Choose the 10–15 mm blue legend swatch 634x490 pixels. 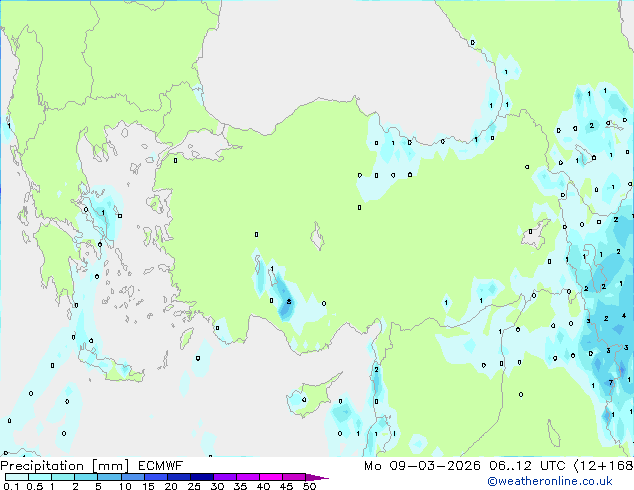[x=133, y=477]
